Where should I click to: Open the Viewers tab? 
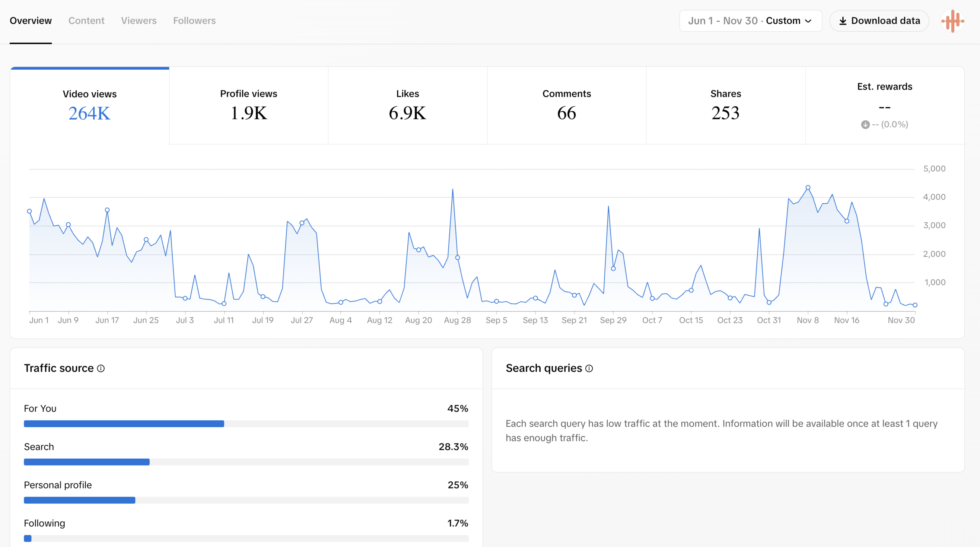[139, 21]
